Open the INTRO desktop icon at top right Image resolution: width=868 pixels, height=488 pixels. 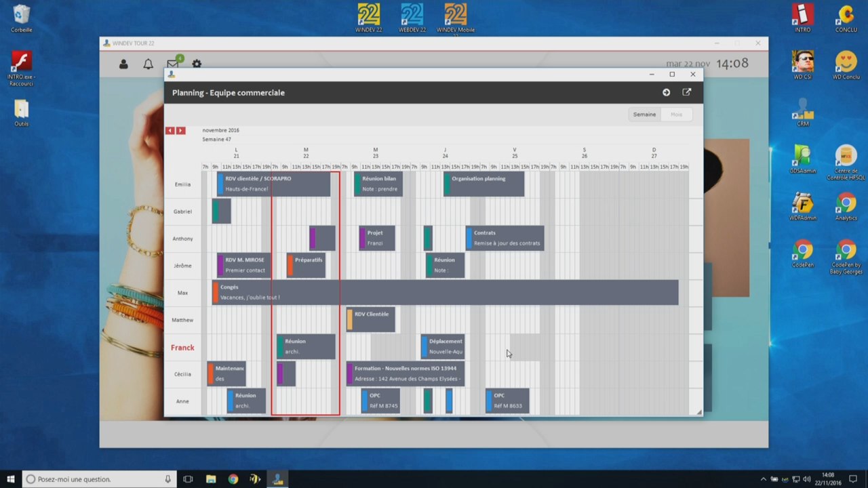click(803, 18)
